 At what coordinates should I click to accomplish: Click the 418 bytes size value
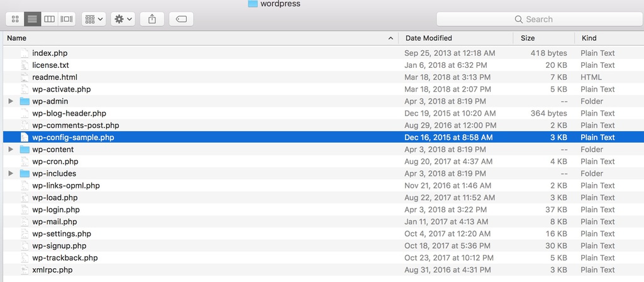click(x=548, y=53)
